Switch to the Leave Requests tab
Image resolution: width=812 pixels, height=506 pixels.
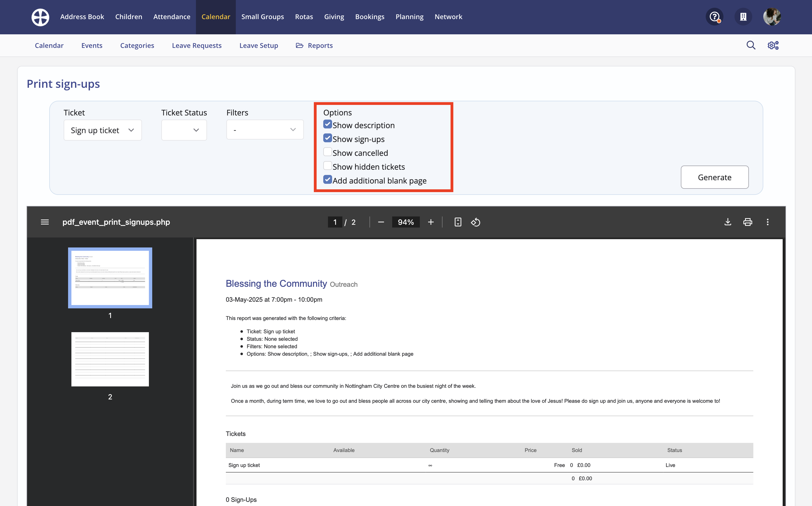(x=196, y=45)
